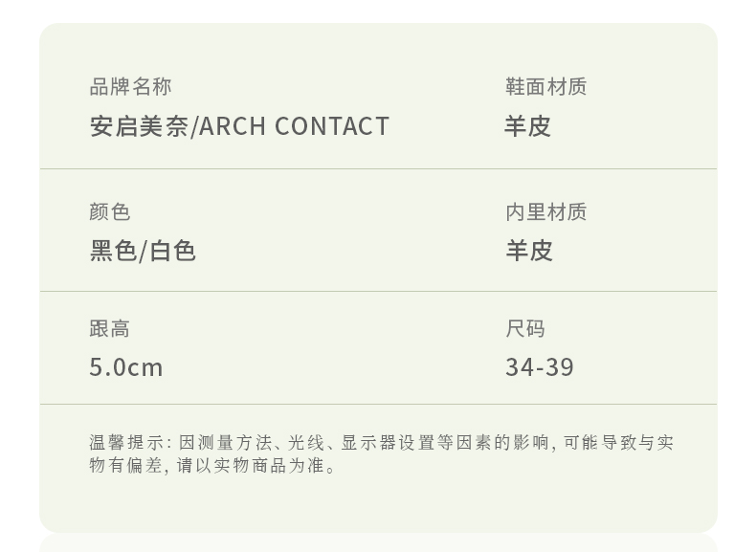756x552 pixels.
Task: Click the 颜色 label
Action: (110, 211)
